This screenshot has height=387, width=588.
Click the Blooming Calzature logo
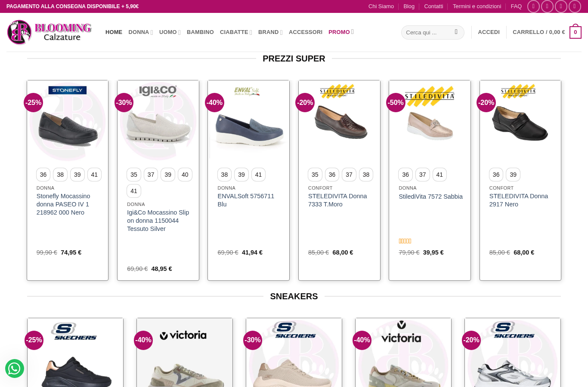50,32
